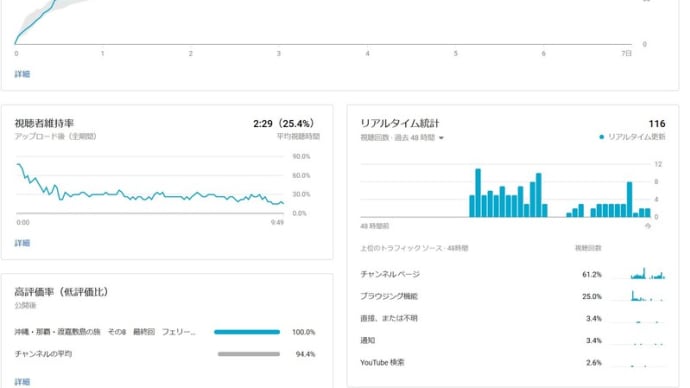The image size is (690, 388).
Task: Select the 通知 traffic source row
Action: click(x=513, y=340)
